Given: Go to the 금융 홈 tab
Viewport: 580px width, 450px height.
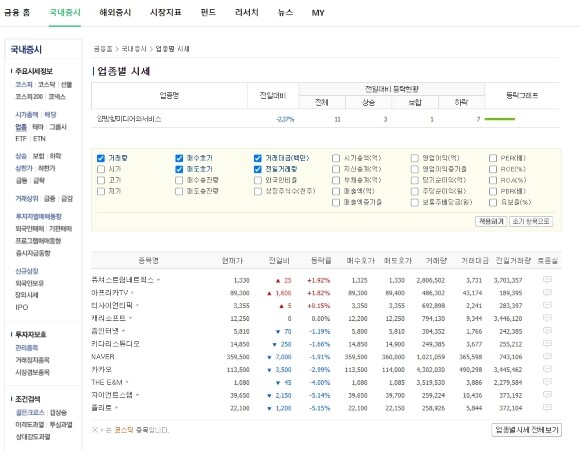Looking at the screenshot, I should [17, 13].
